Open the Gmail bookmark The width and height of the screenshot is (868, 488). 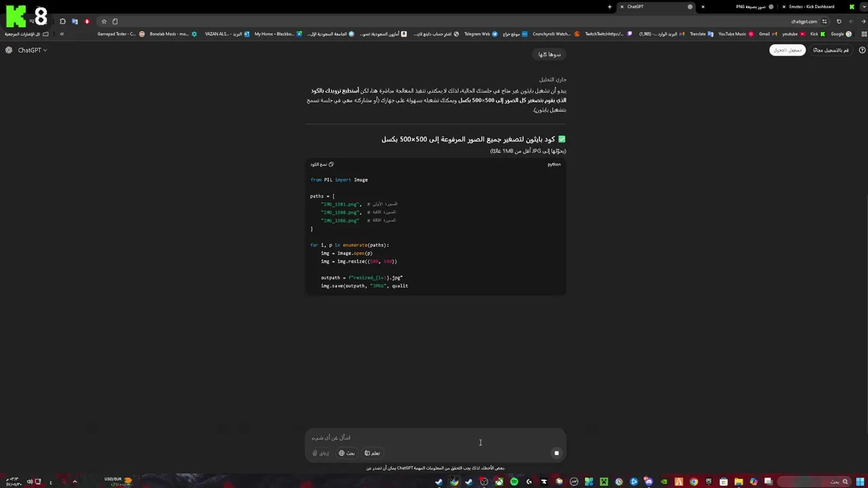pyautogui.click(x=768, y=34)
